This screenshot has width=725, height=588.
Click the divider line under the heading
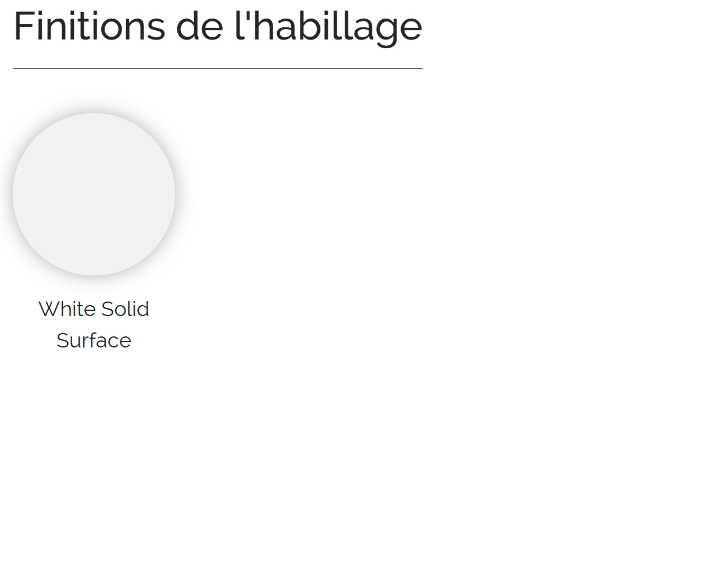[217, 69]
